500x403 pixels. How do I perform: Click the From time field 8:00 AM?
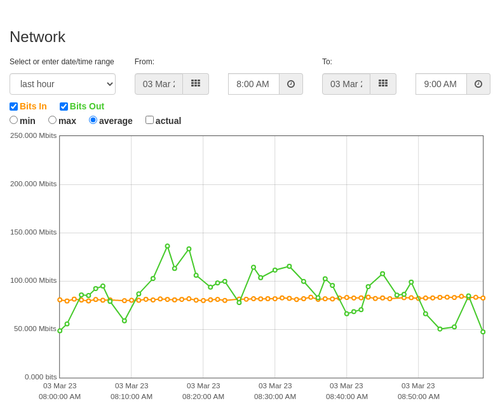[254, 84]
